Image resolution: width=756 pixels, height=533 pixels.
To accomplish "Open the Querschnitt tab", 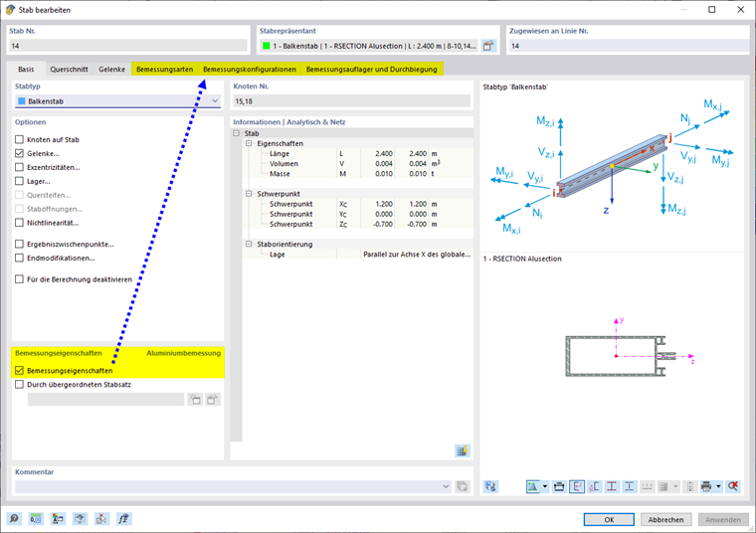I will 69,69.
